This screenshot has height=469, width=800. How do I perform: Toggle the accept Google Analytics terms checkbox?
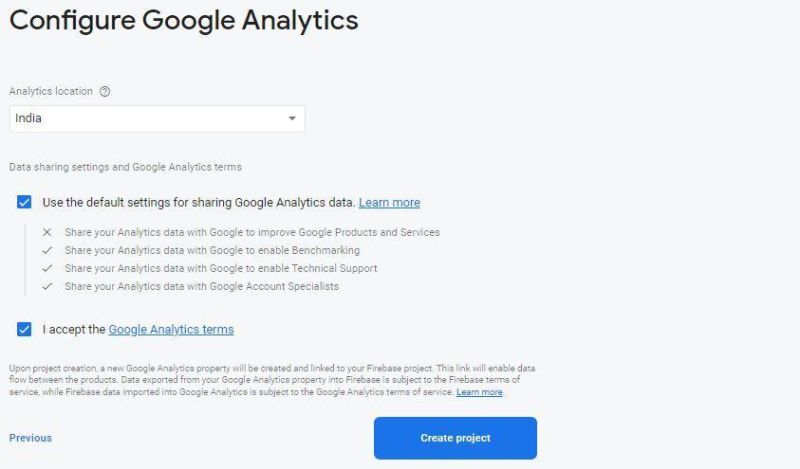click(x=24, y=329)
